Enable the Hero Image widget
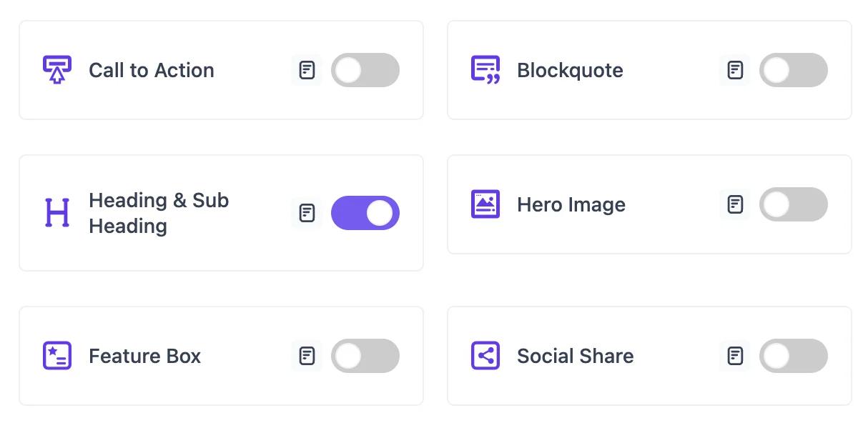This screenshot has height=423, width=868. click(794, 204)
